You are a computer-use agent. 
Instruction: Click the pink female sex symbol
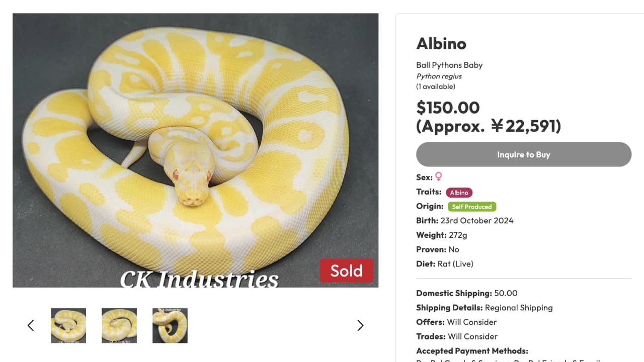(439, 177)
